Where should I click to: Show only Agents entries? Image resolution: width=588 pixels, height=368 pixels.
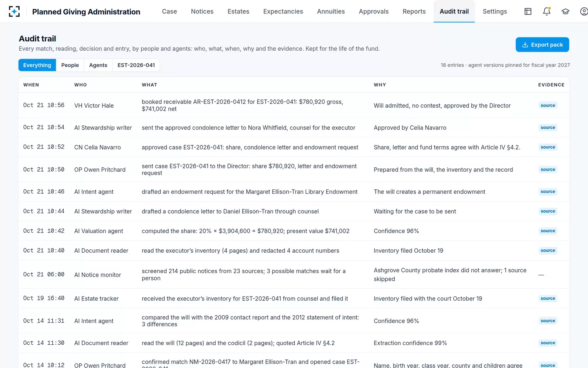coord(98,65)
